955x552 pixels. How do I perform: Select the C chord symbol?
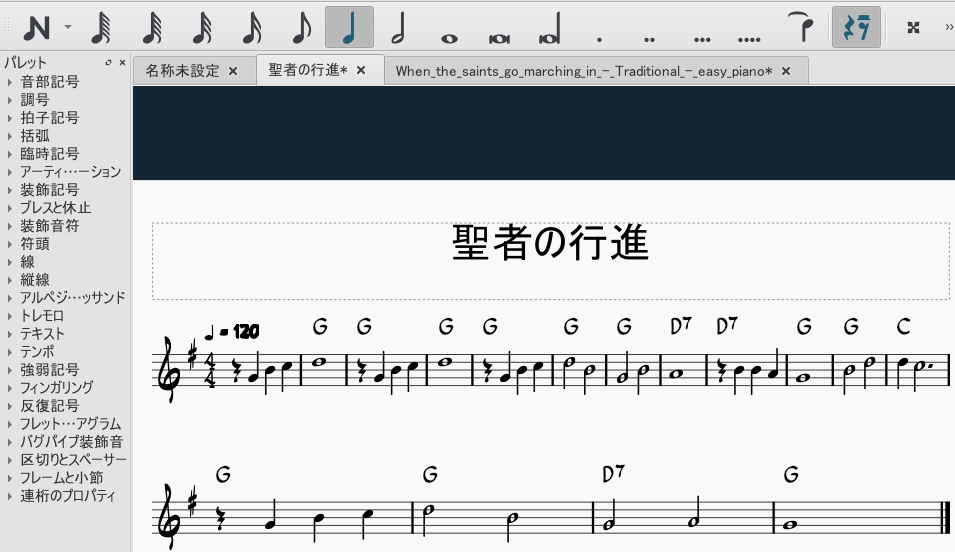(903, 327)
